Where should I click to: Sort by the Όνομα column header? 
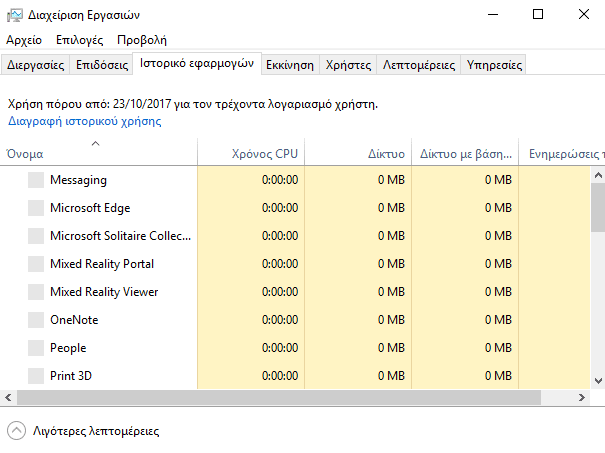(x=99, y=152)
